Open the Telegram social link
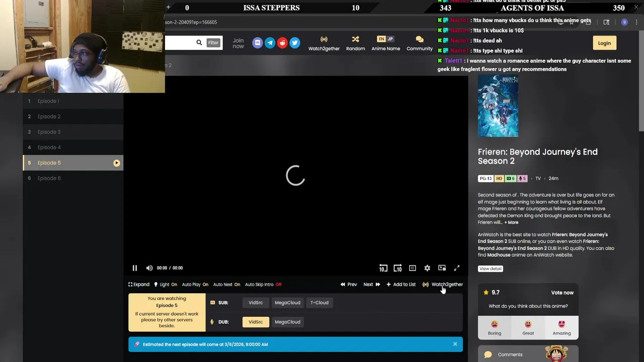 (x=270, y=43)
